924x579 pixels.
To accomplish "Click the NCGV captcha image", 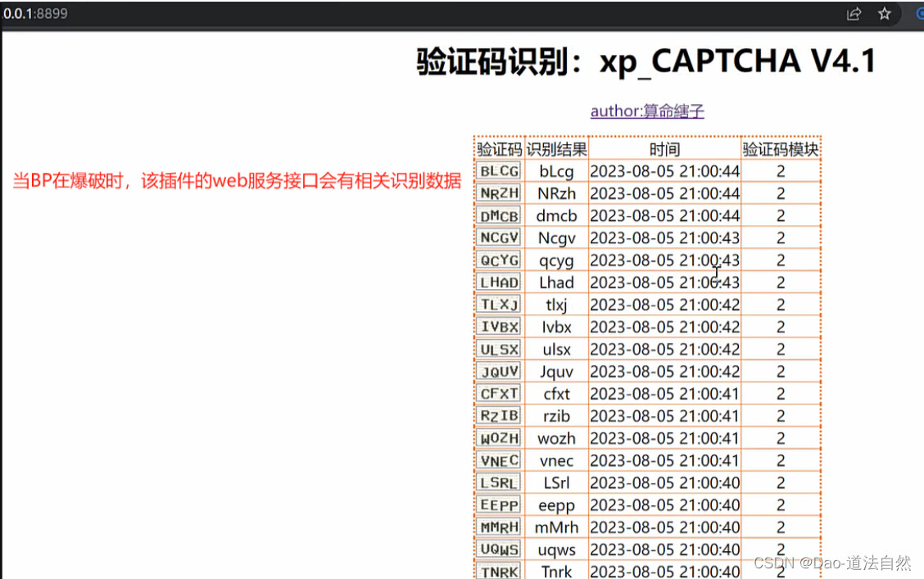I will point(499,237).
